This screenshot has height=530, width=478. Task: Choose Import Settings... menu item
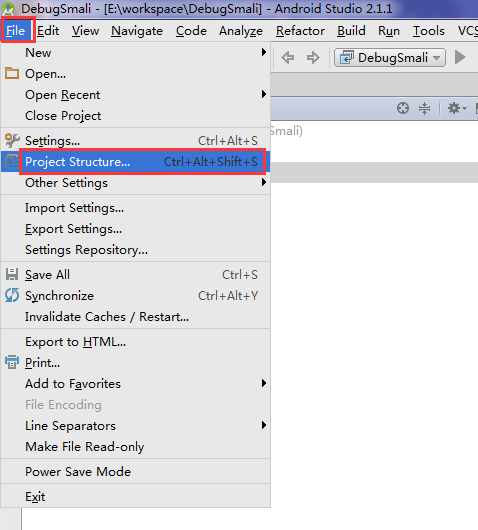coord(135,208)
